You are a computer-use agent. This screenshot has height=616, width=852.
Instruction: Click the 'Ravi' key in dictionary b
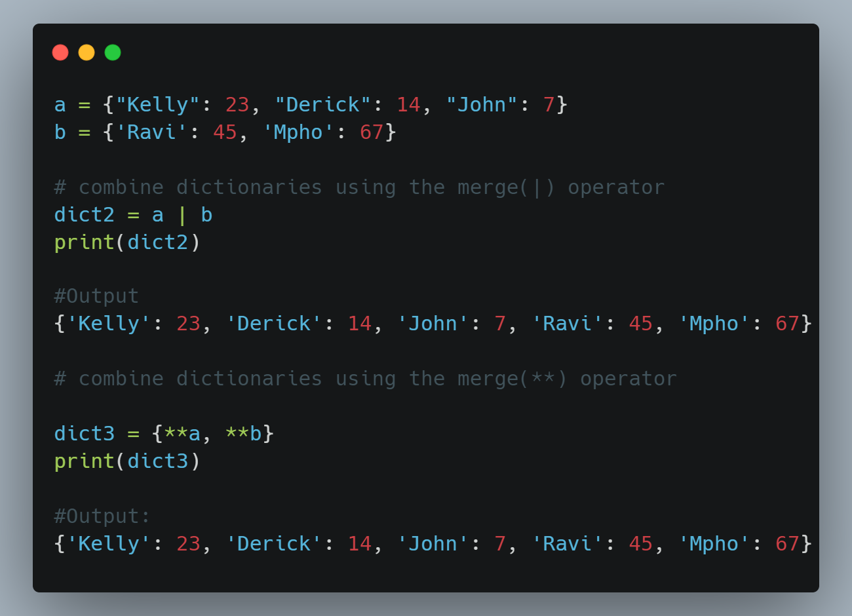(x=152, y=132)
